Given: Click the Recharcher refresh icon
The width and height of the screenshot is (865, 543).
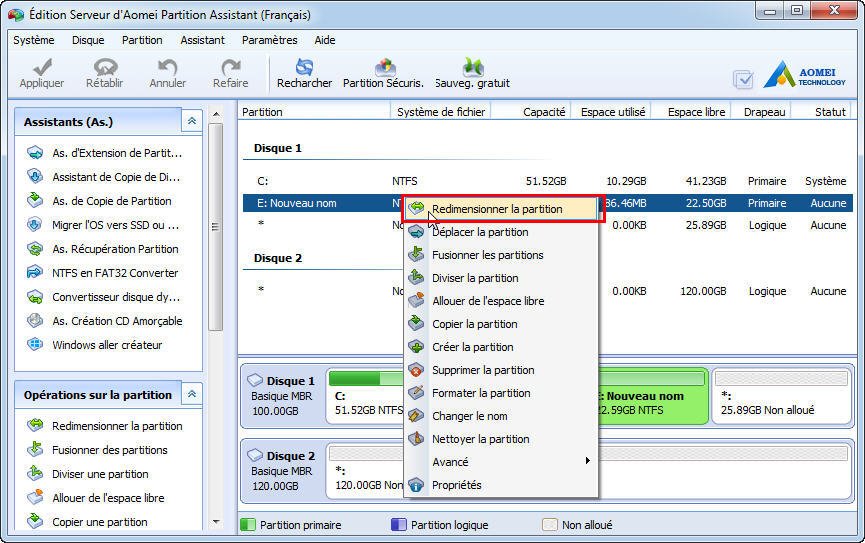Looking at the screenshot, I should 304,67.
